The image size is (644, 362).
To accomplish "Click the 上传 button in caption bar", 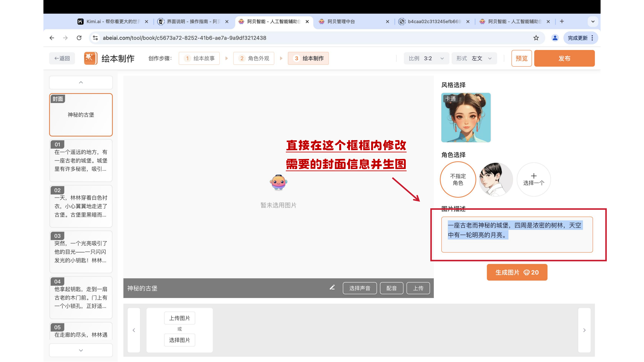I will coord(418,288).
